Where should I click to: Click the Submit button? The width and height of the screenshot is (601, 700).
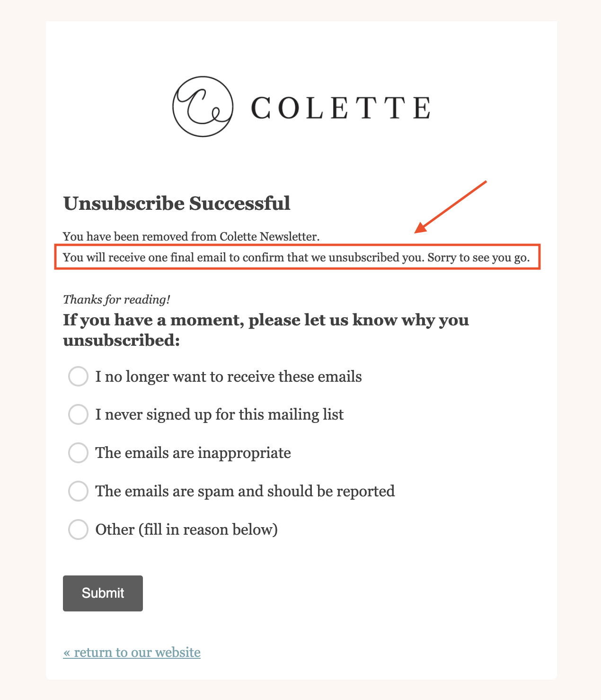102,593
